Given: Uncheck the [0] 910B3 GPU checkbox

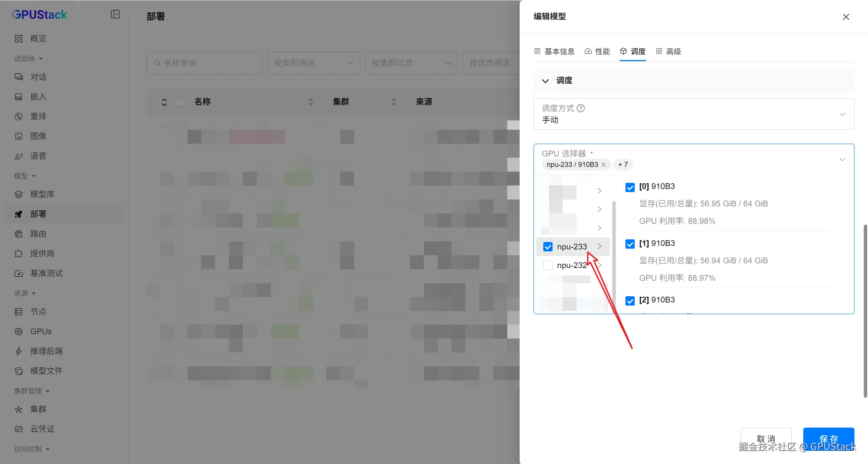Looking at the screenshot, I should [x=630, y=187].
